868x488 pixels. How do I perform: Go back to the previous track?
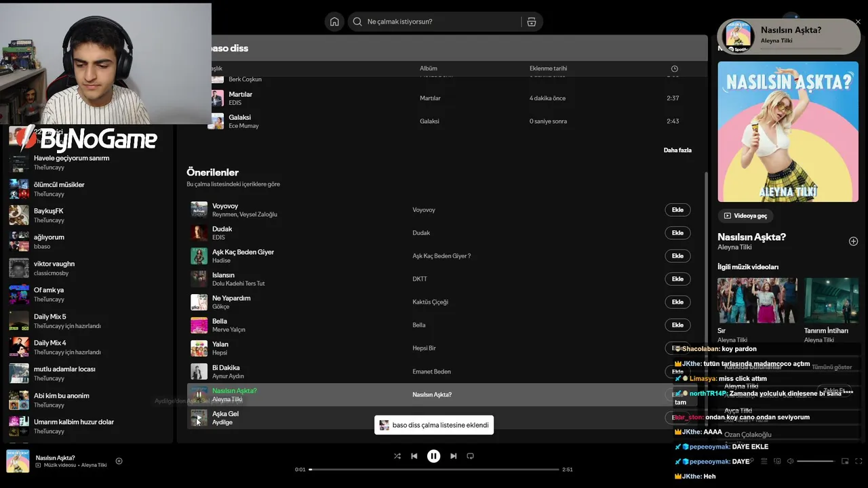pyautogui.click(x=414, y=456)
